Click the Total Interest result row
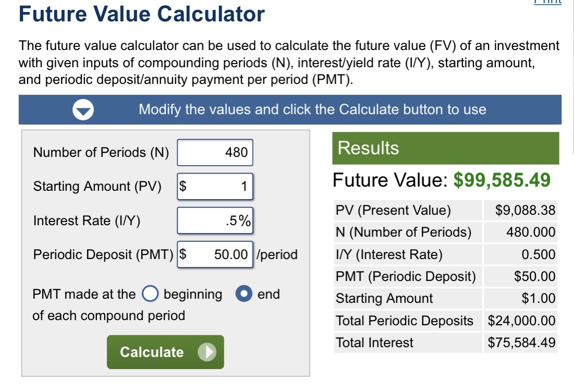This screenshot has width=574, height=392. click(x=445, y=343)
